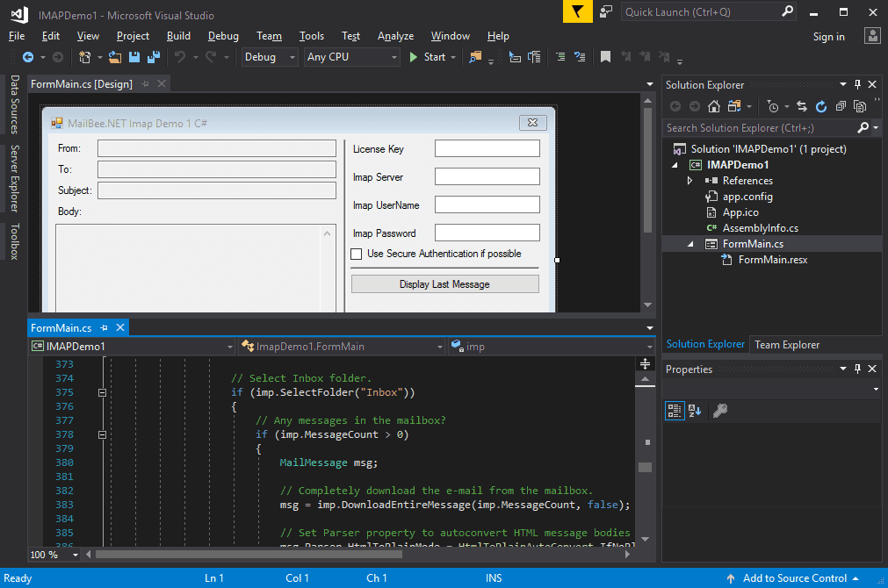Click Collapse All in Solution Explorer
This screenshot has height=588, width=888.
coord(841,106)
